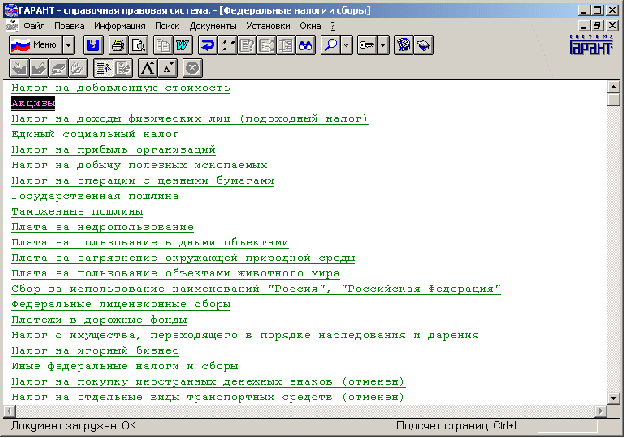Viewport: 625px width, 438px height.
Task: Open the dropdown arrow next to Меню
Action: [x=69, y=45]
